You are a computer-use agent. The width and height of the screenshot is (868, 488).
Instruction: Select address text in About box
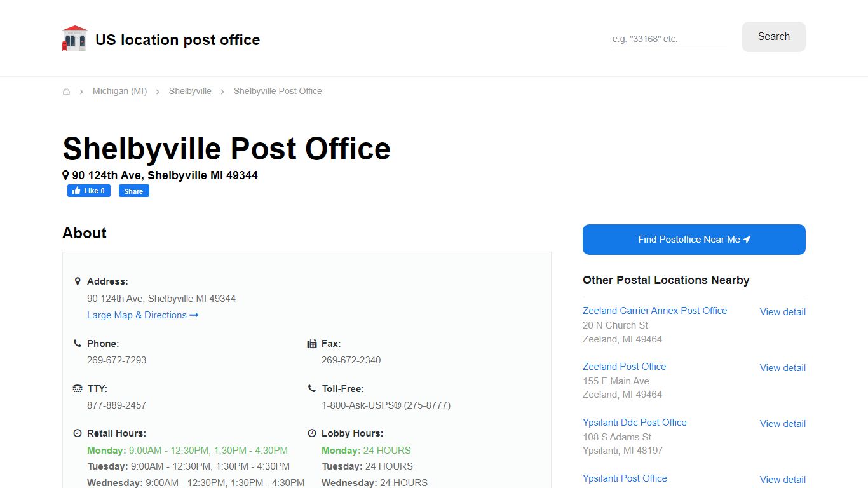coord(161,299)
